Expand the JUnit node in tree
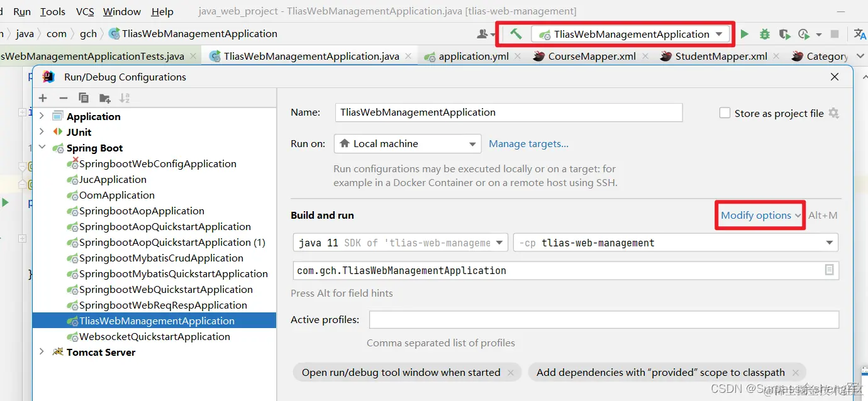This screenshot has width=868, height=401. 42,131
